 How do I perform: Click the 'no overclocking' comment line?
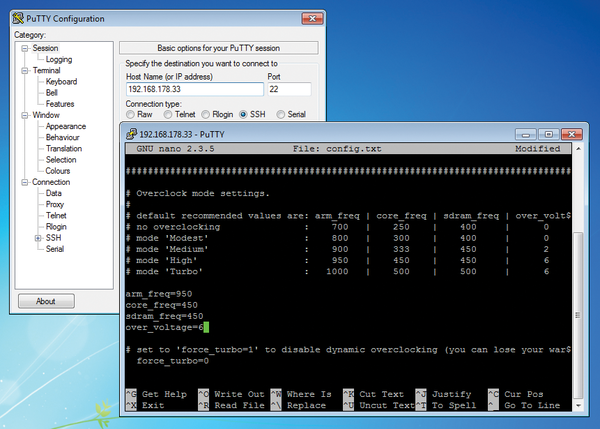tap(338, 227)
